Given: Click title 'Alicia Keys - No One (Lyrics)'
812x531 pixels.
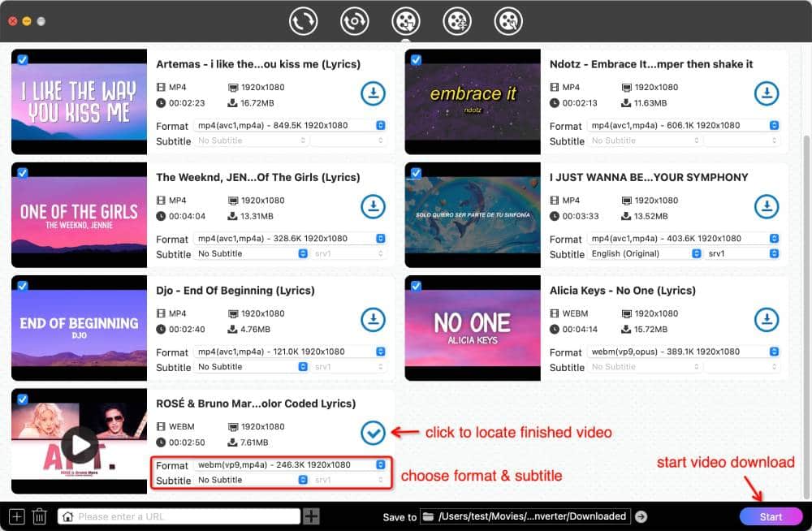Looking at the screenshot, I should (623, 291).
